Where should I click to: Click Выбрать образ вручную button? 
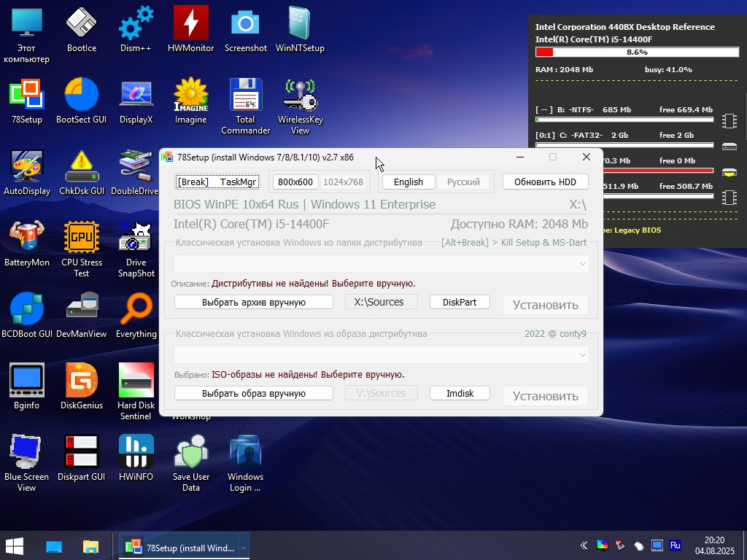(x=253, y=393)
